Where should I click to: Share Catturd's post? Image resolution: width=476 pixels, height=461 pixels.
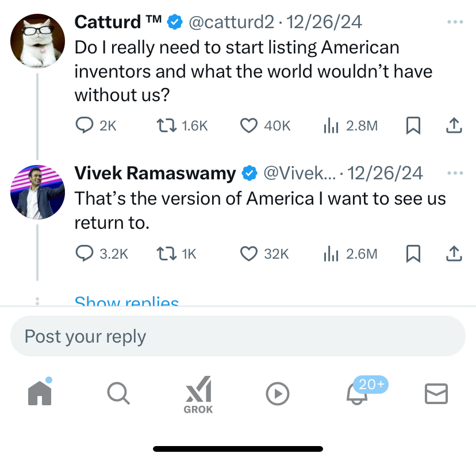[x=454, y=125]
